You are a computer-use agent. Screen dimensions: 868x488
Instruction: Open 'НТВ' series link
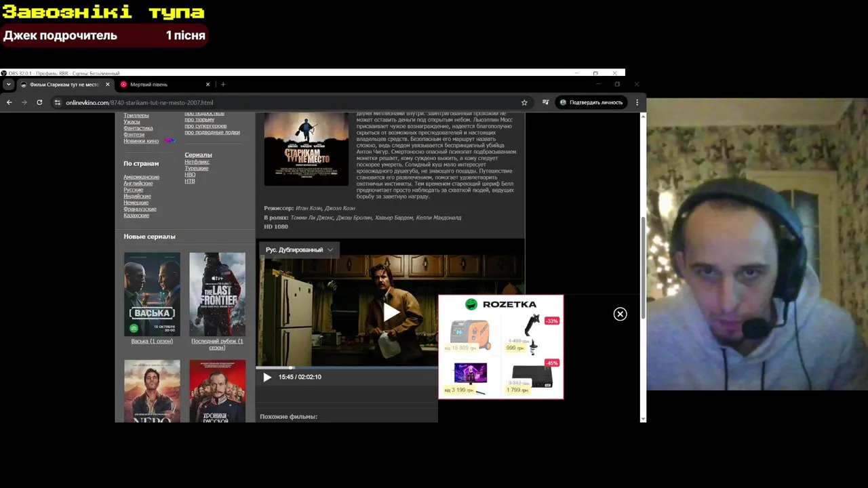pyautogui.click(x=189, y=181)
